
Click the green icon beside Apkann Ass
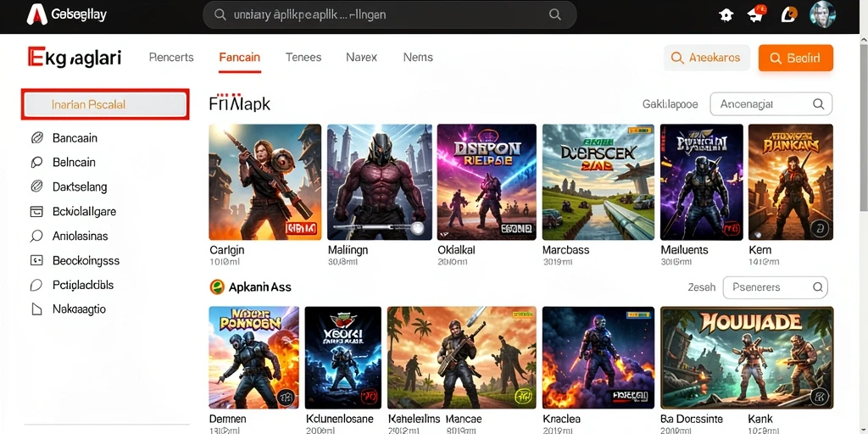coord(218,287)
